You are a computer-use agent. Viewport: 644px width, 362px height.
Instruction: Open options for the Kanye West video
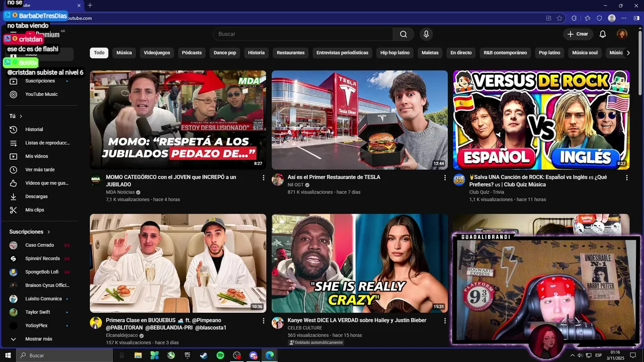tap(445, 320)
